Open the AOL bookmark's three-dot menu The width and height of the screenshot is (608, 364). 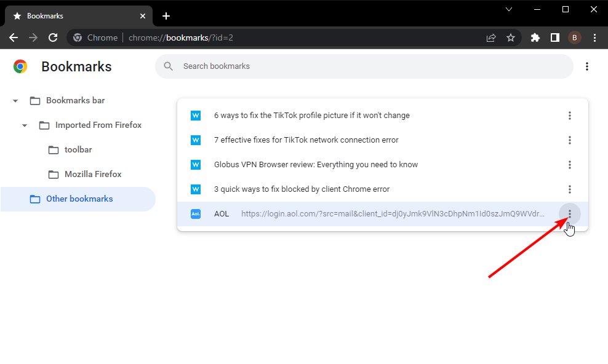[569, 214]
